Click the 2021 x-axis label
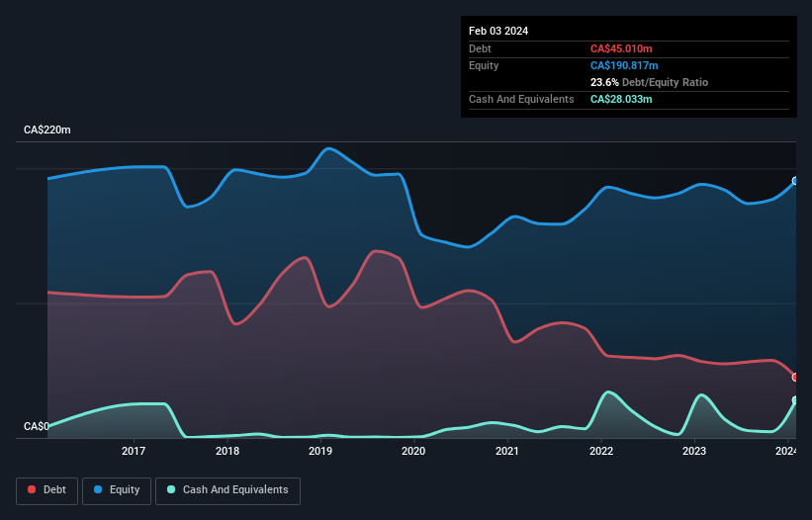The width and height of the screenshot is (812, 520). tap(507, 451)
